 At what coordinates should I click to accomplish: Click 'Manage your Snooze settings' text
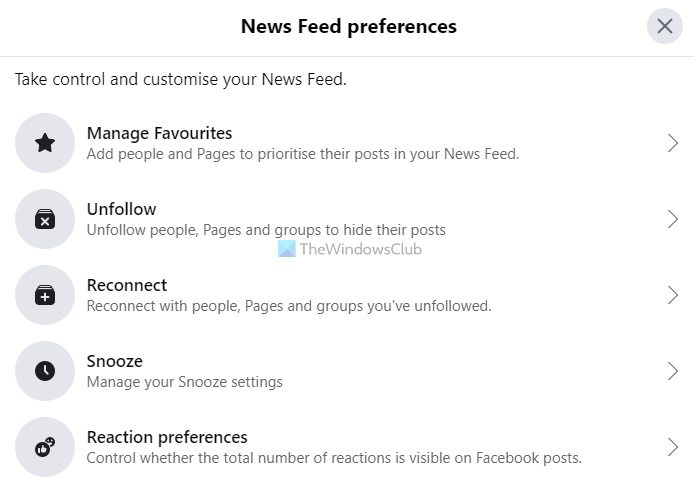[x=184, y=382]
